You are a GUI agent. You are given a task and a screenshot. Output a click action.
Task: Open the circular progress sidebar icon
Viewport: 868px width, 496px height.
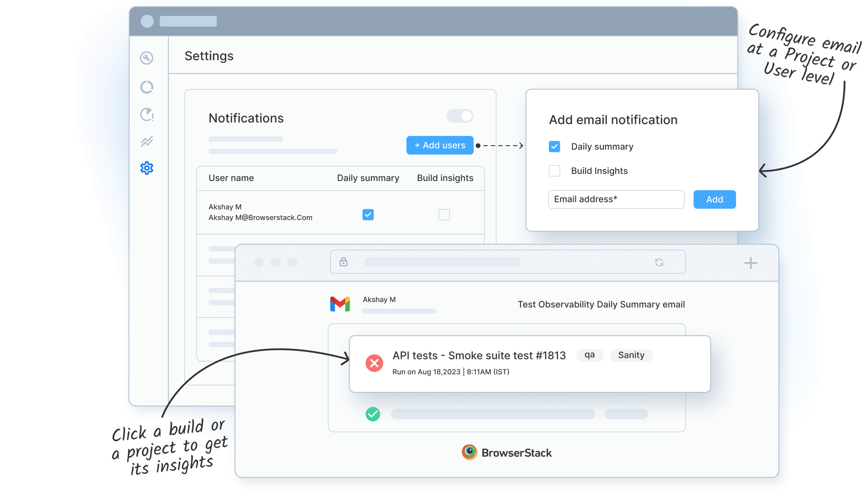147,87
